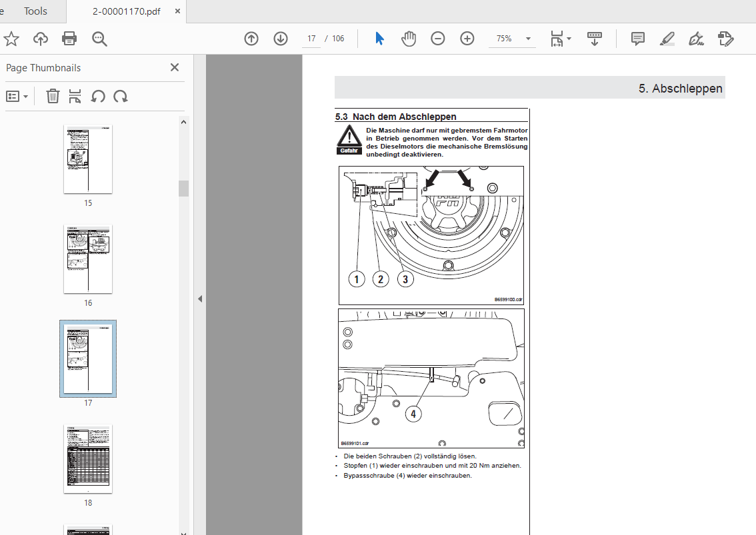Go to next page arrow

coord(281,39)
